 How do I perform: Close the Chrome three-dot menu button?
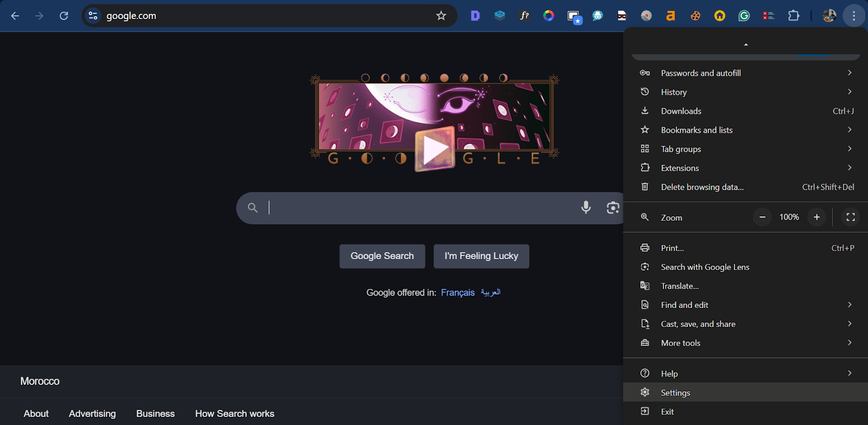854,16
